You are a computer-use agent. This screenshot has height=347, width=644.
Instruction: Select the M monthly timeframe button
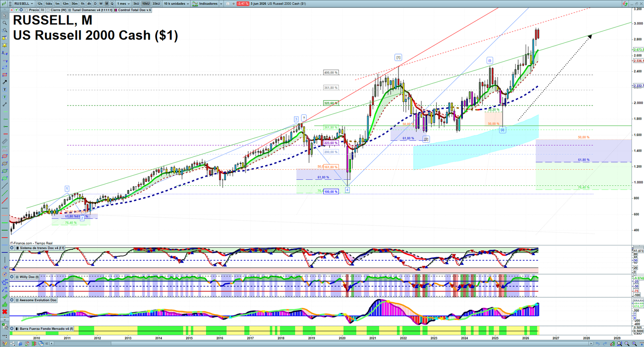(x=107, y=4)
